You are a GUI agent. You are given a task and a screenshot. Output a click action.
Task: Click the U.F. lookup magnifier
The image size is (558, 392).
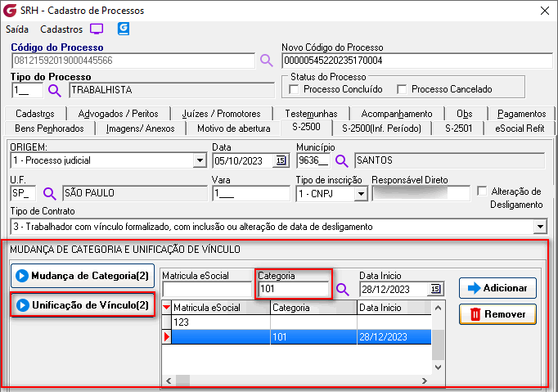(49, 194)
